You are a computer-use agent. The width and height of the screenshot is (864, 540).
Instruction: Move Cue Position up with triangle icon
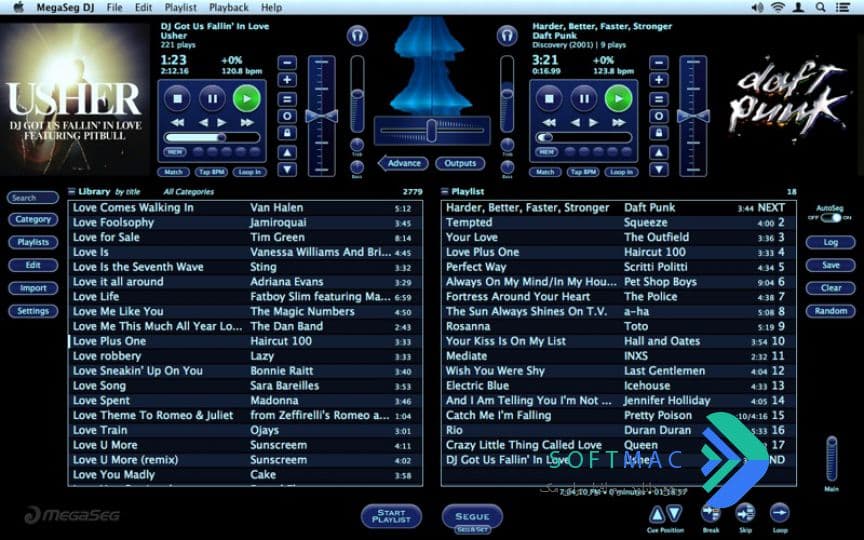click(656, 515)
